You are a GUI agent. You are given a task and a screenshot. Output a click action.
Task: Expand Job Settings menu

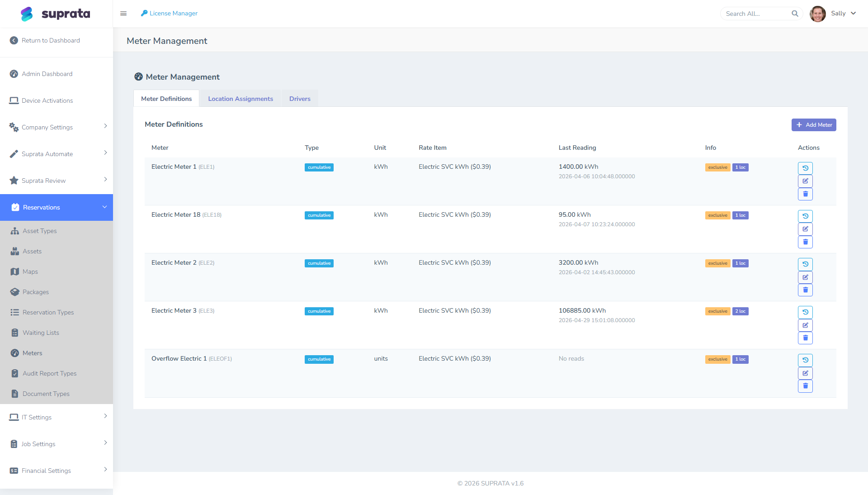pos(57,444)
